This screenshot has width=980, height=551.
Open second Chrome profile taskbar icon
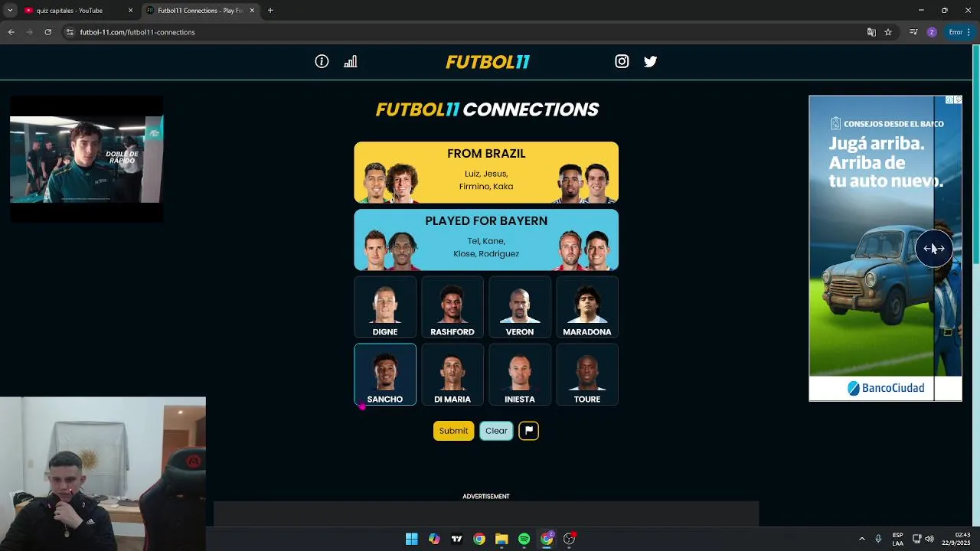point(547,539)
